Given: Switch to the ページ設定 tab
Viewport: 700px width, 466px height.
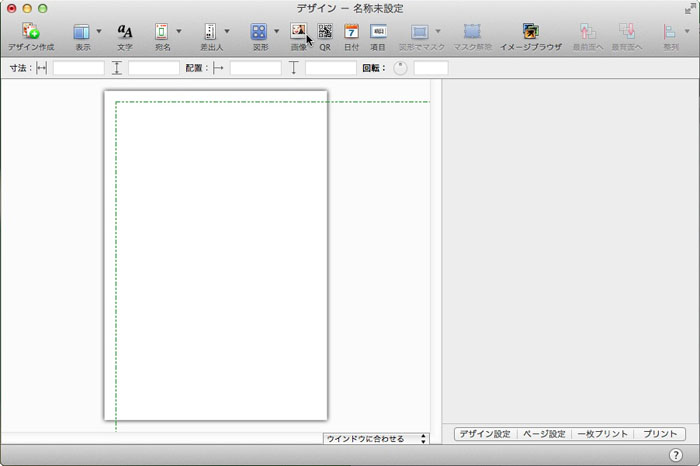Looking at the screenshot, I should click(544, 434).
